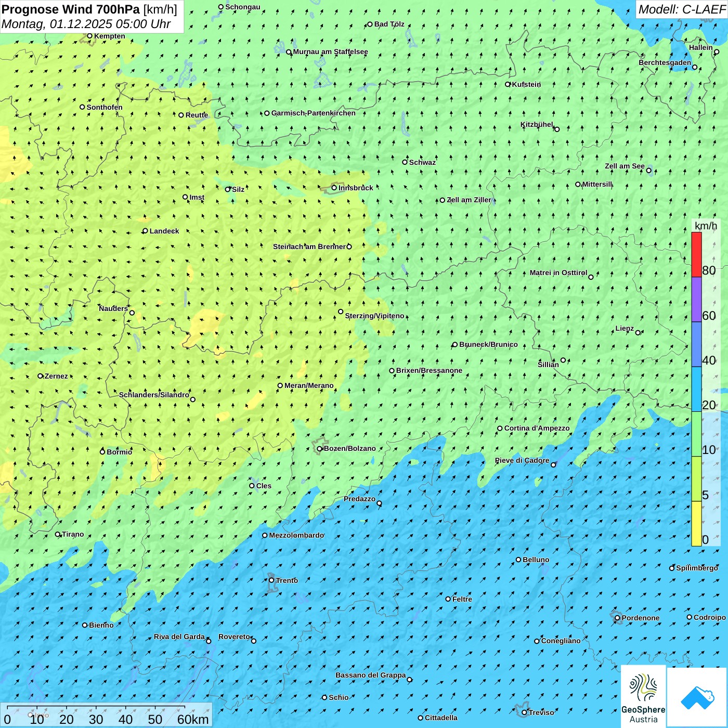Click the red legend segment above 80
This screenshot has width=728, height=728.
pos(696,254)
